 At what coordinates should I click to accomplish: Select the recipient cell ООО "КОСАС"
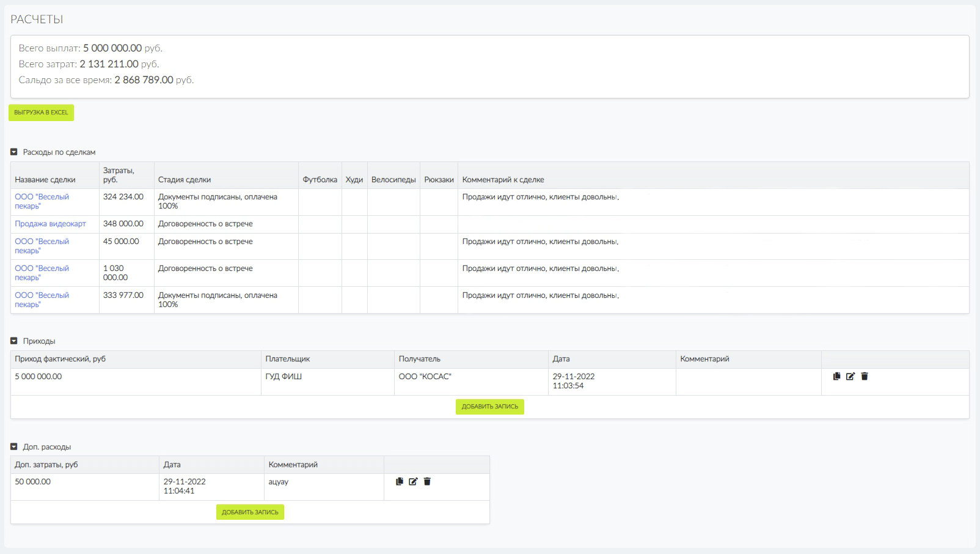click(471, 382)
